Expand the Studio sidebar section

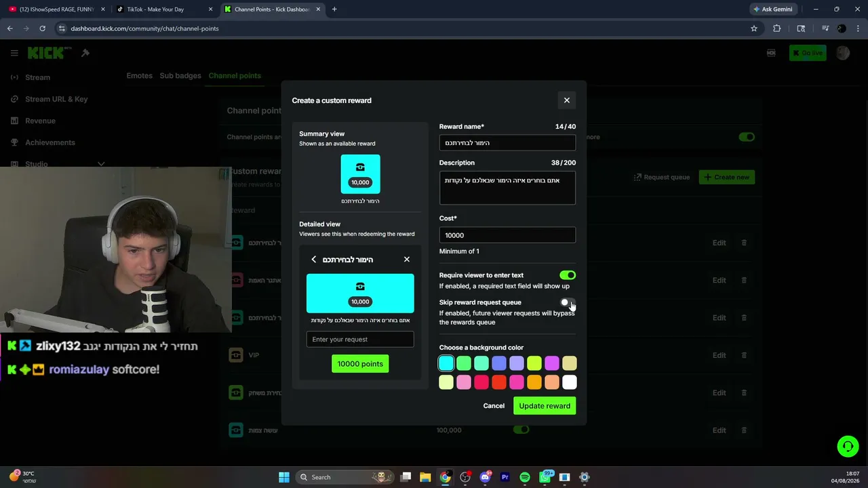[101, 164]
